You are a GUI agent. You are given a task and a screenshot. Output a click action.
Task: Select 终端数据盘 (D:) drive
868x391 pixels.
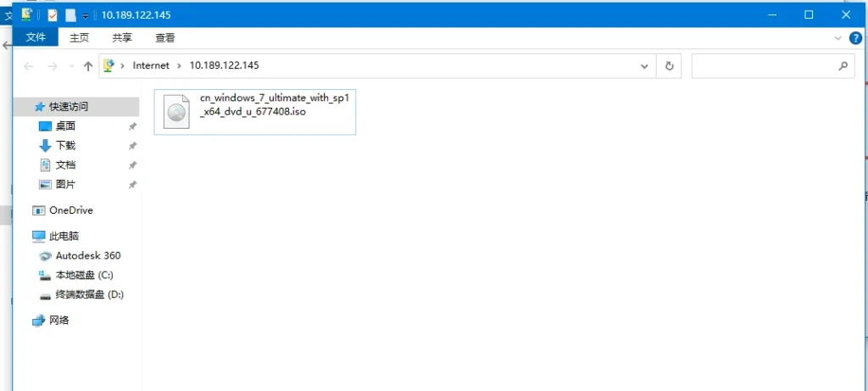(x=89, y=294)
